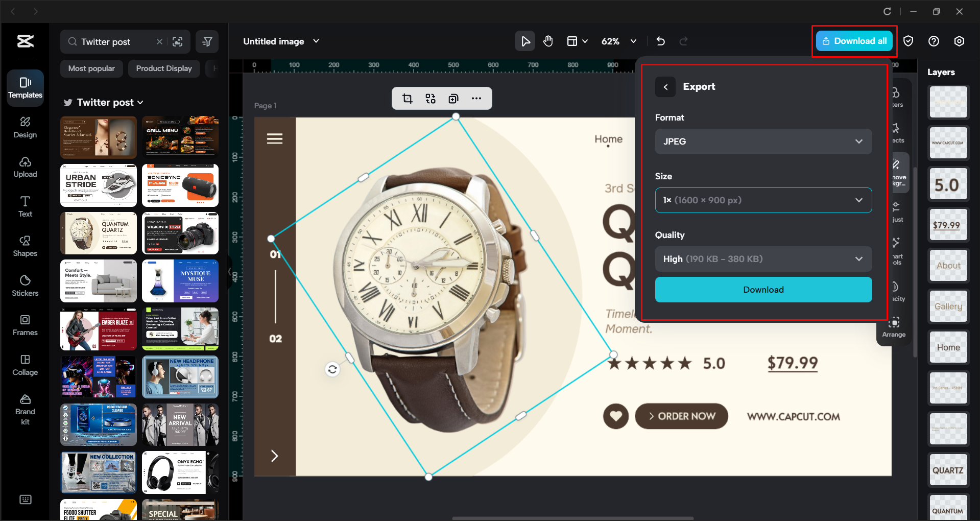The height and width of the screenshot is (521, 980).
Task: Open the layout resize tool dropdown
Action: pyautogui.click(x=577, y=41)
